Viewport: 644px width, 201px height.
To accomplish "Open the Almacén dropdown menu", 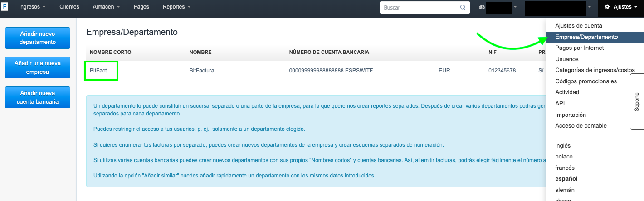I will tap(106, 7).
